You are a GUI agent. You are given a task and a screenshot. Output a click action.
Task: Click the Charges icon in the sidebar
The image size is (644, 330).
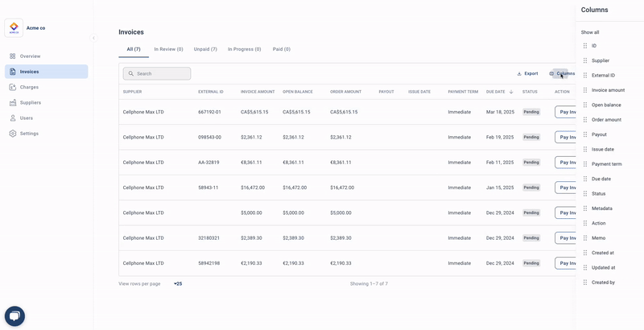coord(14,87)
